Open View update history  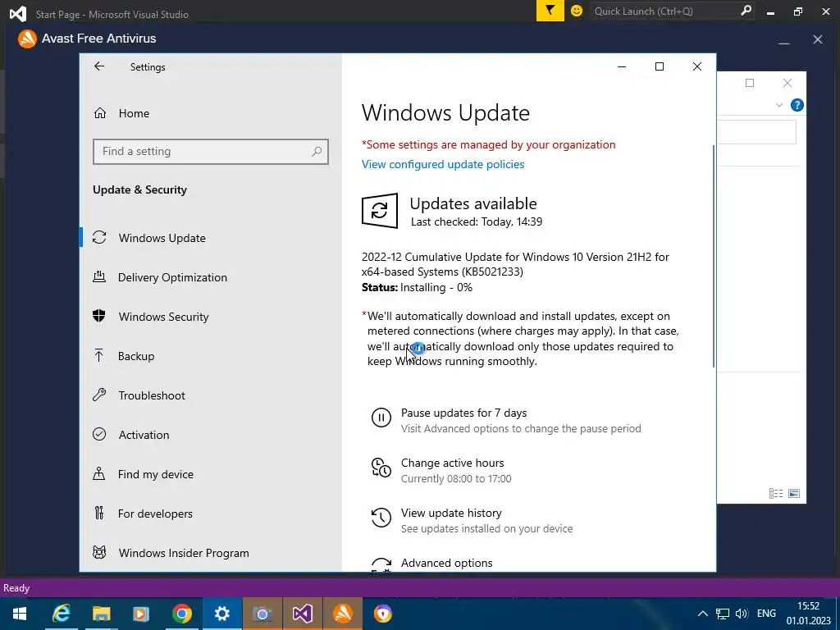click(452, 513)
